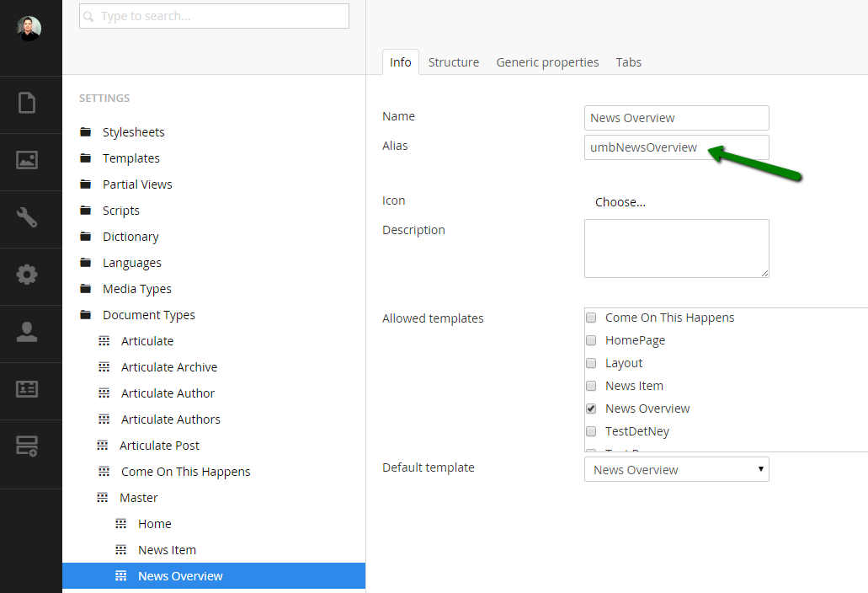Click the user avatar picture
Screen dimensions: 868x593
click(29, 29)
